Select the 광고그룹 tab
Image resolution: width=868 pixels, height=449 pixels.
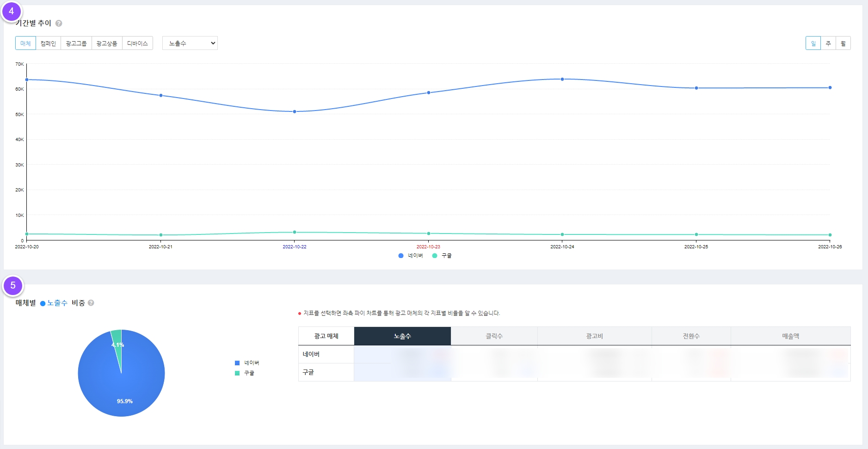(x=76, y=43)
